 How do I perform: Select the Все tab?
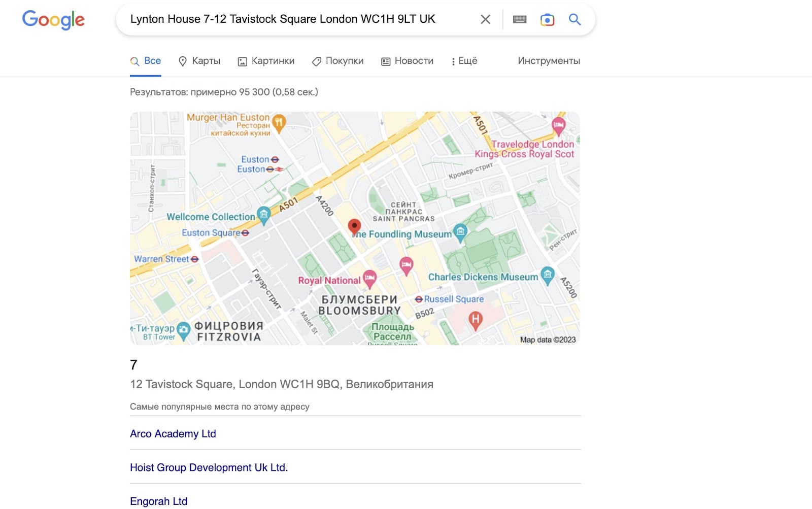click(x=146, y=61)
